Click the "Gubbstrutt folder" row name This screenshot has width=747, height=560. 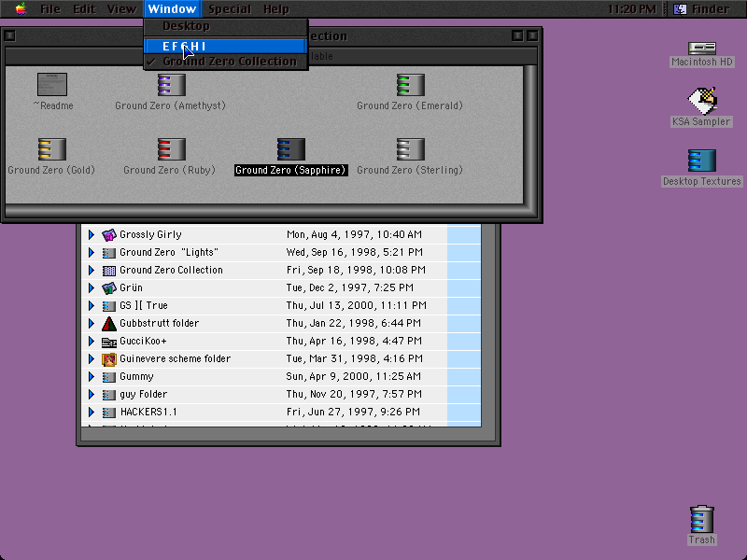(x=159, y=323)
